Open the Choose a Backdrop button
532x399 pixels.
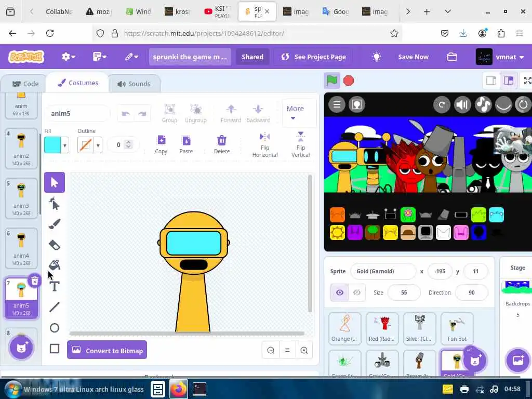point(518,361)
